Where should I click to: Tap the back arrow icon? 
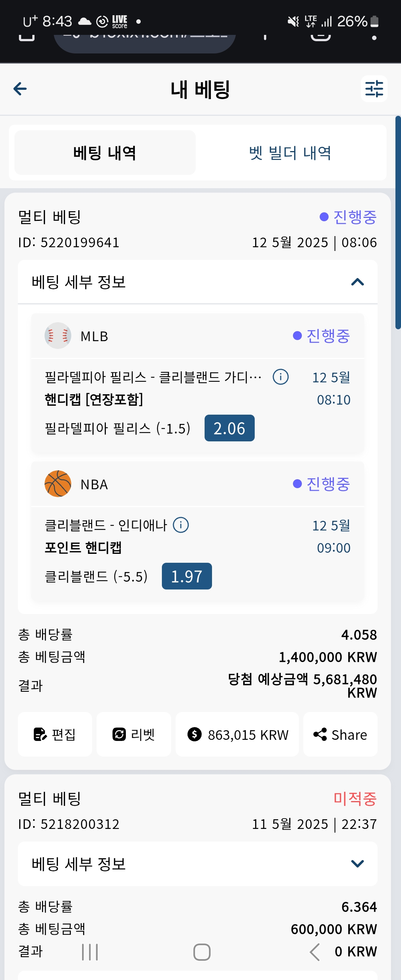20,89
